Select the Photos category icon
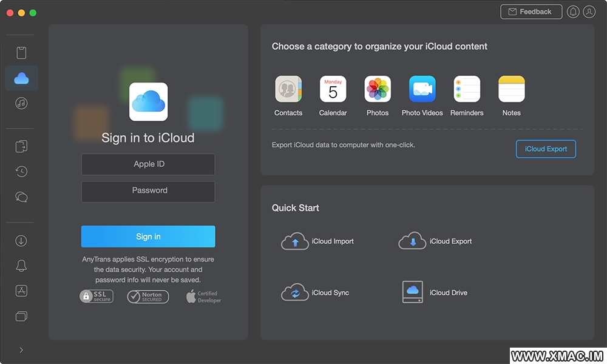607x364 pixels. click(x=378, y=89)
